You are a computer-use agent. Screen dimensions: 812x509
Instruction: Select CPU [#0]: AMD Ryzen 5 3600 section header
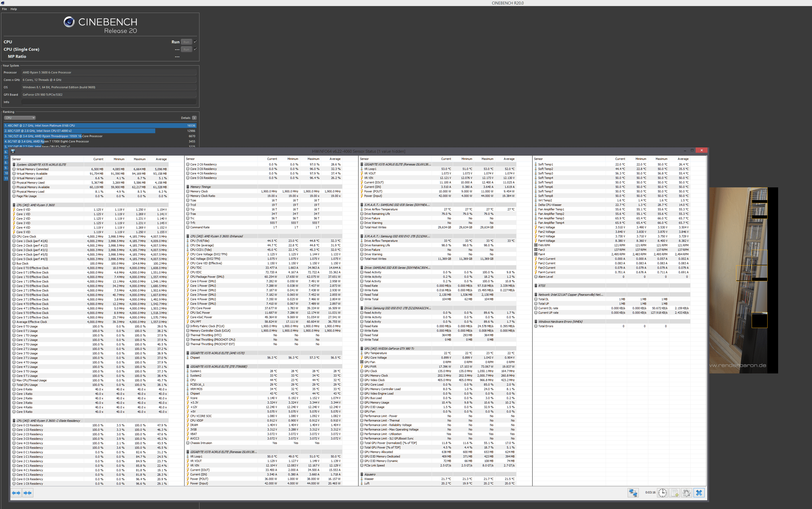point(90,205)
